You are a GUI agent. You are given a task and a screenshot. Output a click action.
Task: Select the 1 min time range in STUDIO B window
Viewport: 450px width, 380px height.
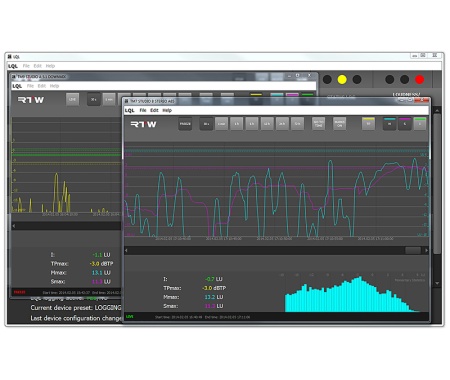[221, 124]
